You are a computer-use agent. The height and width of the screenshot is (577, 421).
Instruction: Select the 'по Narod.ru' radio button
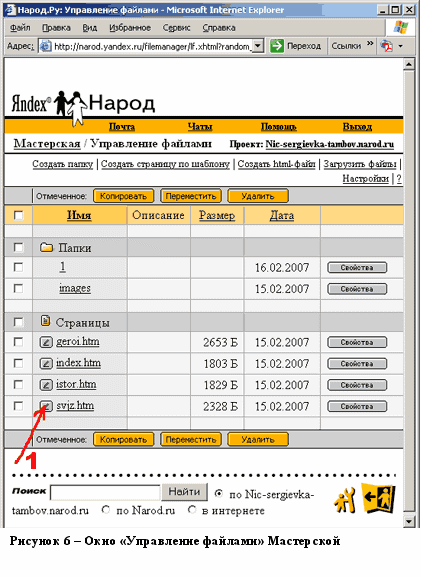pos(106,510)
